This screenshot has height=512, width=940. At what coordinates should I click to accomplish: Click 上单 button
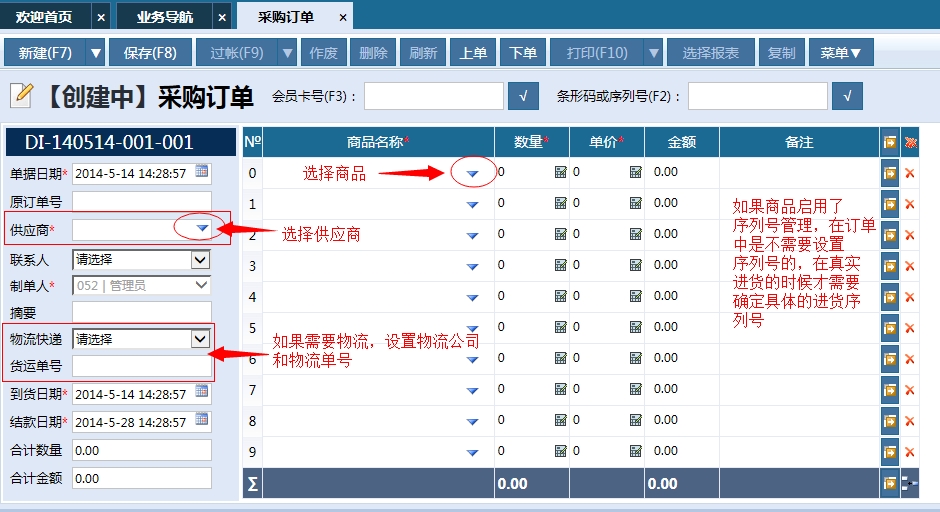point(473,53)
